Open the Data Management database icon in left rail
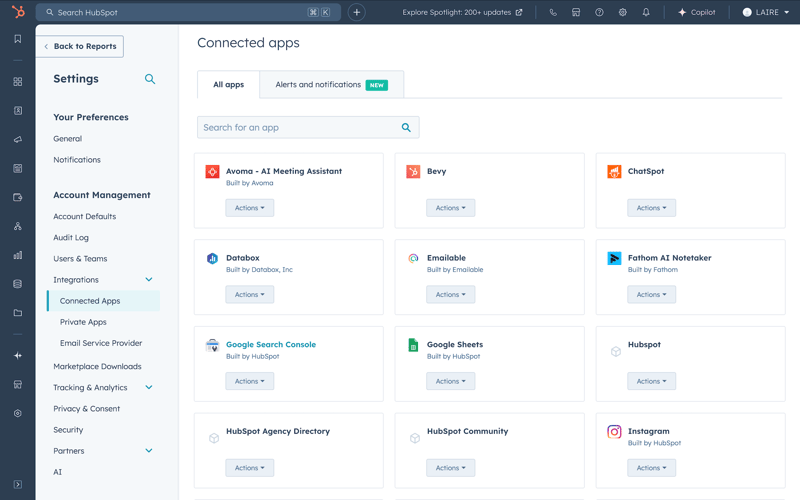The width and height of the screenshot is (800, 500). point(18,284)
